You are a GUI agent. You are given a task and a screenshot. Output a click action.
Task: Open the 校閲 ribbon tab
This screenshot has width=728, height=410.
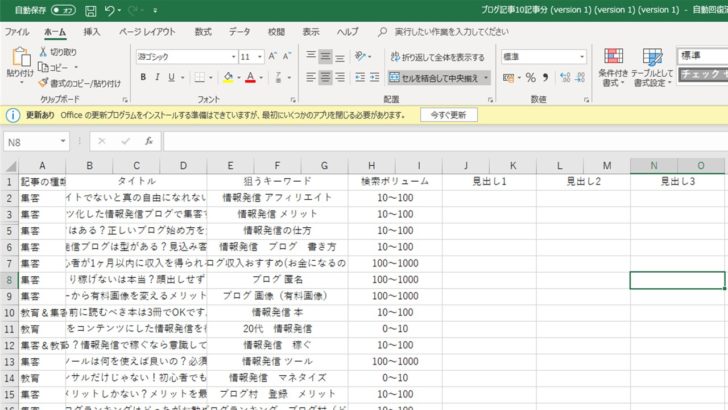click(x=276, y=32)
